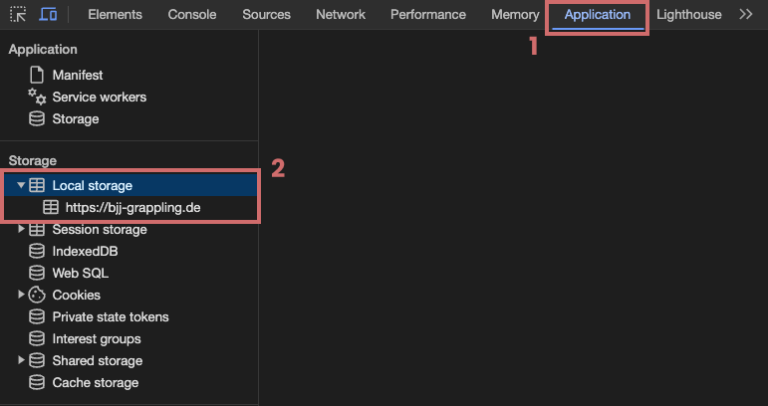Show more DevTools tabs via chevron
The image size is (768, 406).
(746, 15)
